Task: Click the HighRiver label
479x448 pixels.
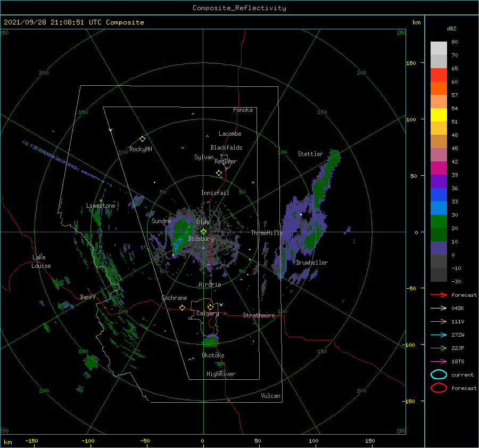Action: click(221, 374)
